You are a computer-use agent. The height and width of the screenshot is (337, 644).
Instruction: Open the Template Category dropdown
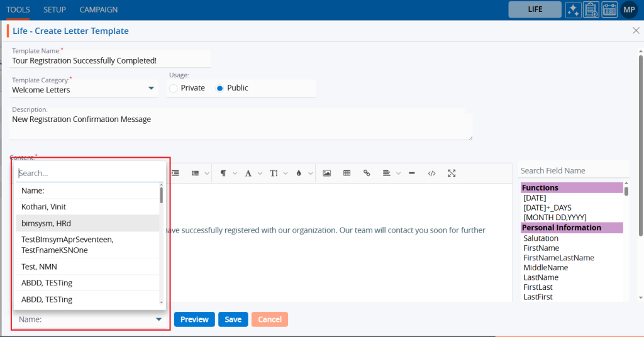151,89
